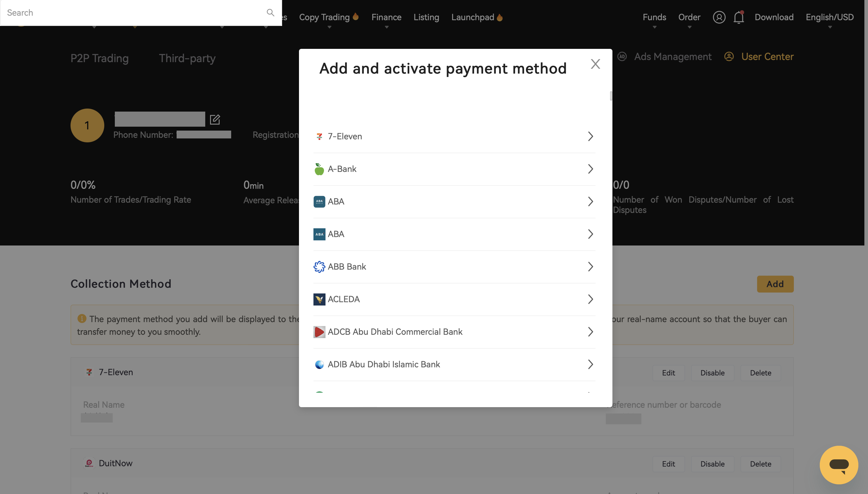Click the ABB Bank logo icon
Image resolution: width=868 pixels, height=494 pixels.
[319, 267]
